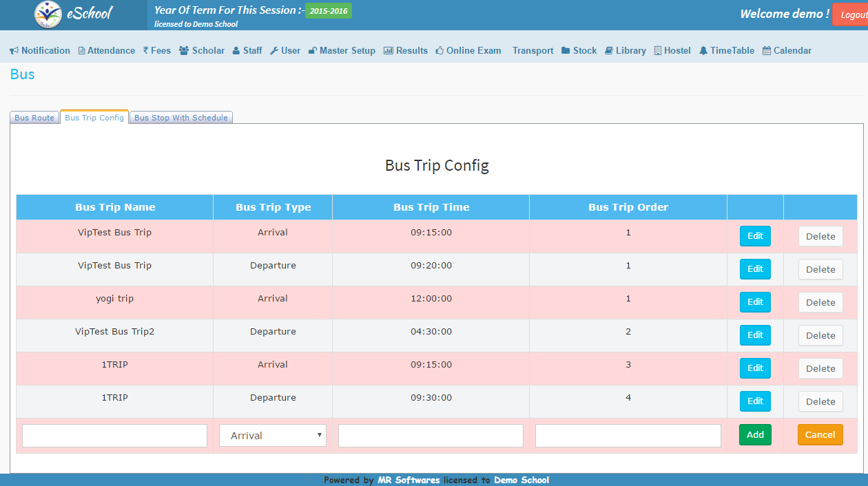Screen dimensions: 868x486
Task: Open Library via its book icon
Action: click(609, 51)
